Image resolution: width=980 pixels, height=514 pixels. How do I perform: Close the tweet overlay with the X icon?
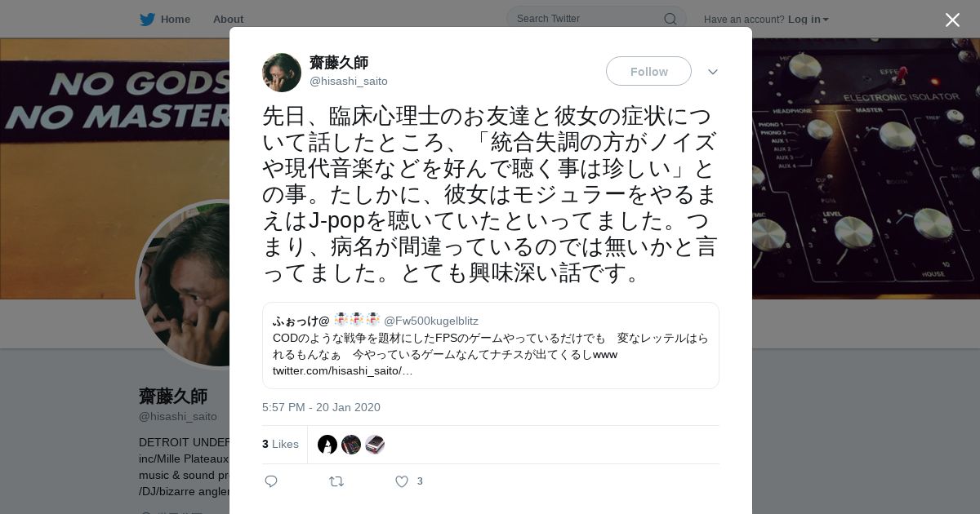[952, 20]
